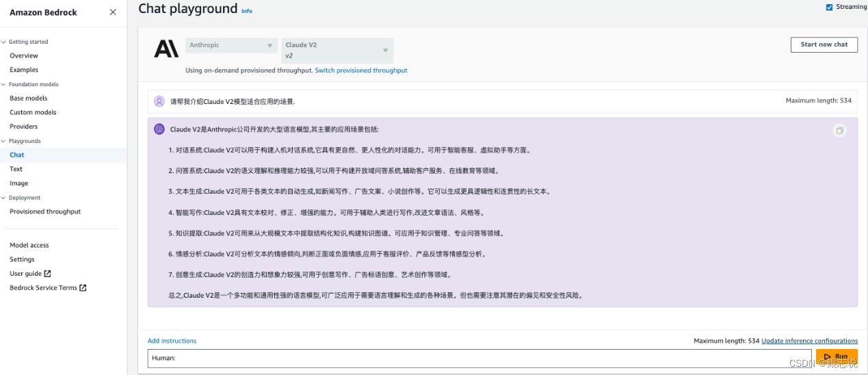Open Model access page
The height and width of the screenshot is (375, 868).
[29, 245]
